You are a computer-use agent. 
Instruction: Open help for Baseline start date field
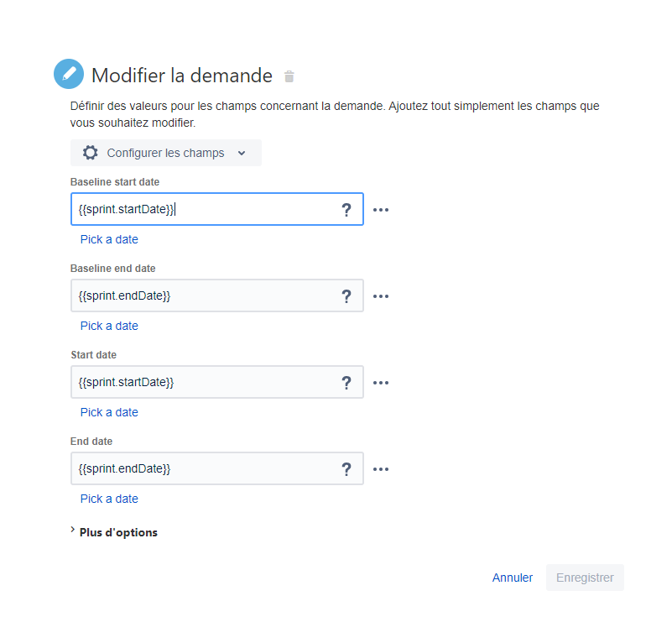click(x=346, y=210)
